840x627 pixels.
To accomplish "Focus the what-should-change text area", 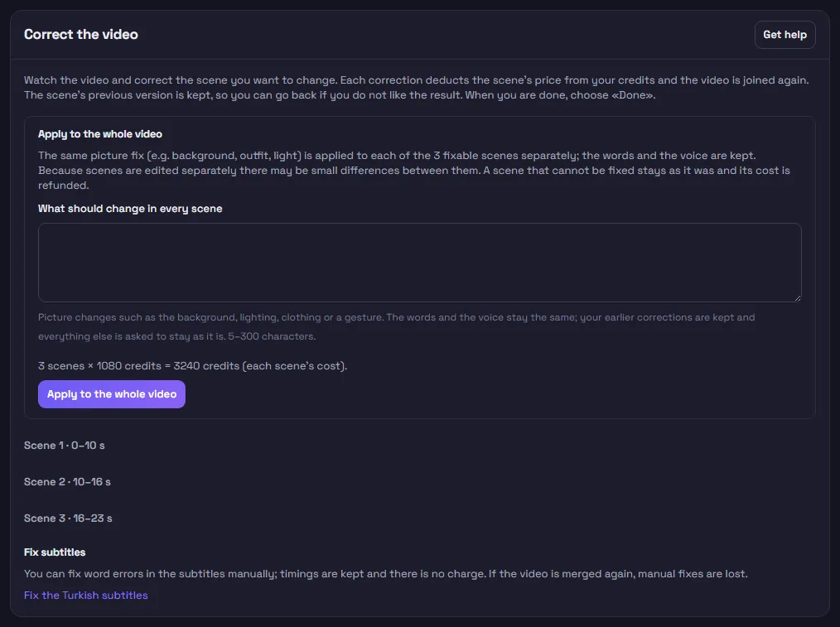I will click(x=419, y=263).
